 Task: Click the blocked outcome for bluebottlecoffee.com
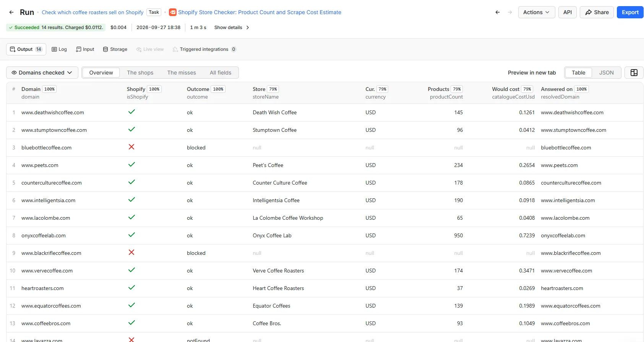pyautogui.click(x=196, y=147)
